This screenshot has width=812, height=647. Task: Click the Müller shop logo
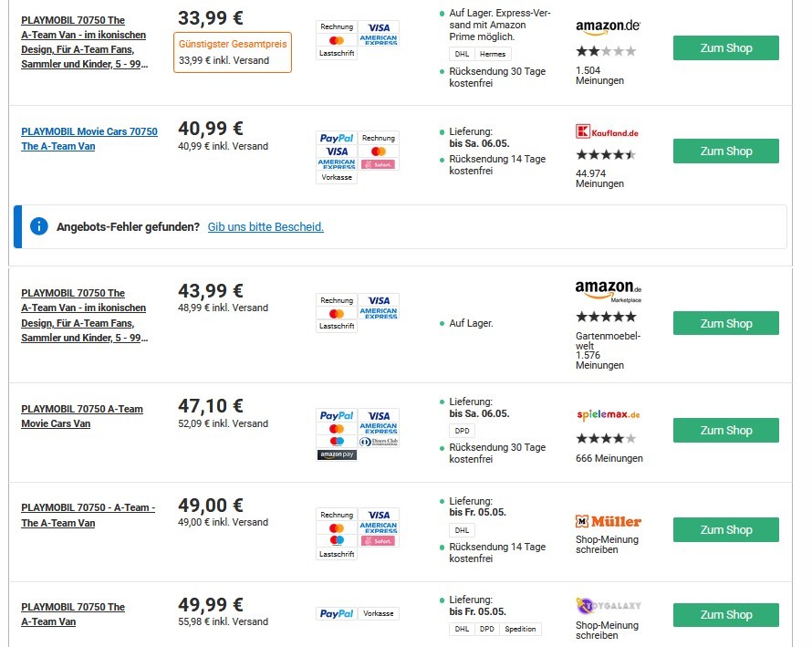click(609, 521)
